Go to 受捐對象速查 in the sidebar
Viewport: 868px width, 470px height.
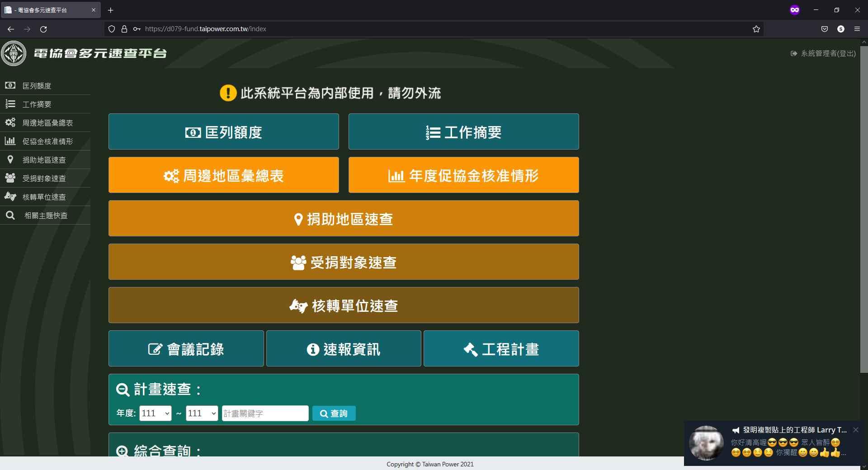click(x=45, y=178)
